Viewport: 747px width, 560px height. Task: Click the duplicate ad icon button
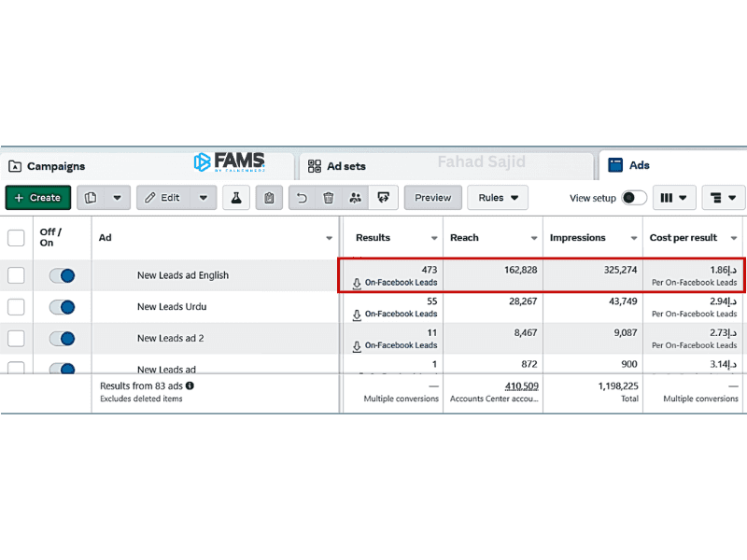[x=91, y=198]
